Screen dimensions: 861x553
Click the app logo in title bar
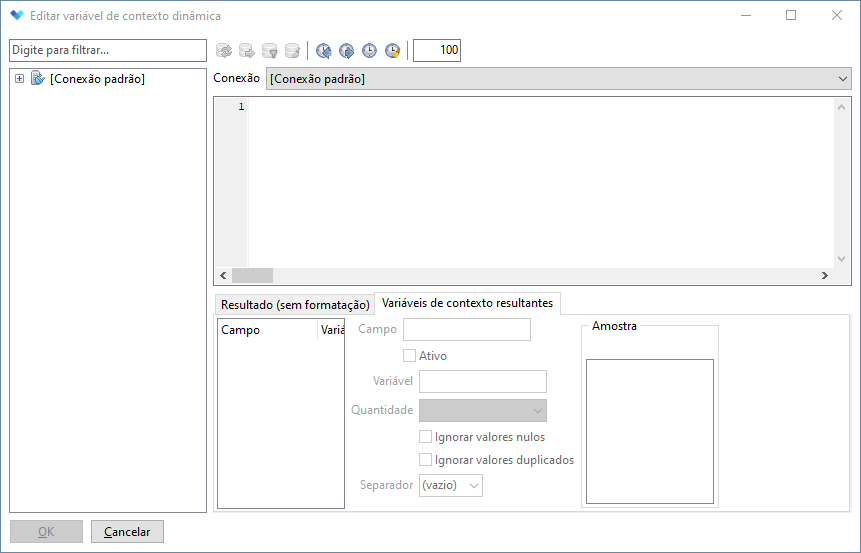(x=17, y=15)
